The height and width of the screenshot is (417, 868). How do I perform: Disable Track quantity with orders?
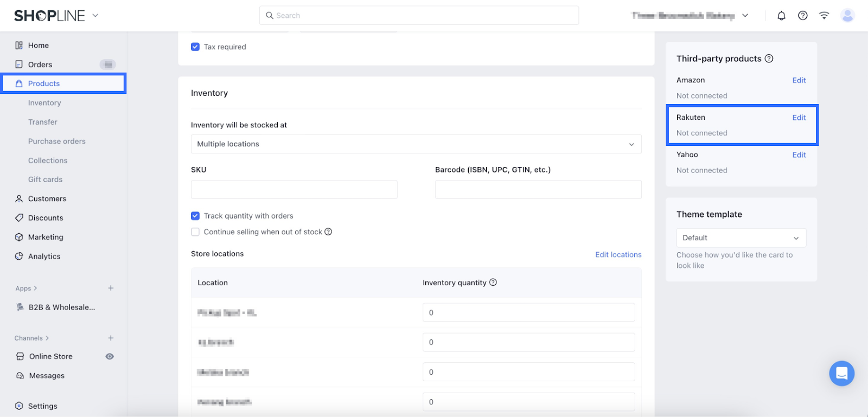195,216
